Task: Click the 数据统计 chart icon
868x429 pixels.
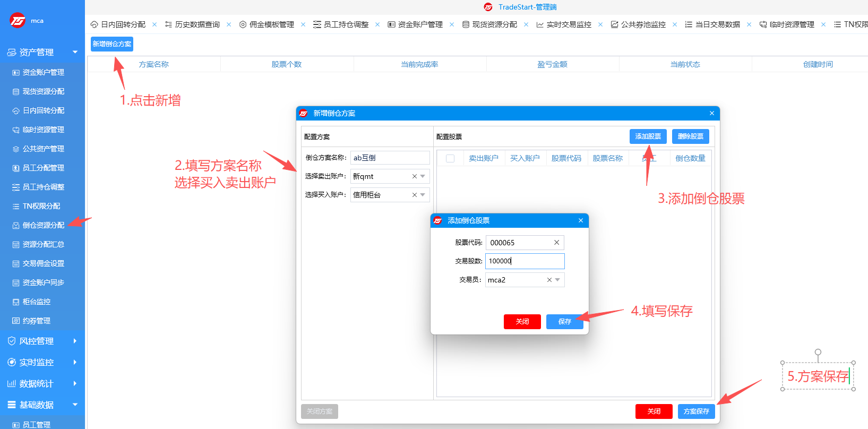Action: [12, 383]
